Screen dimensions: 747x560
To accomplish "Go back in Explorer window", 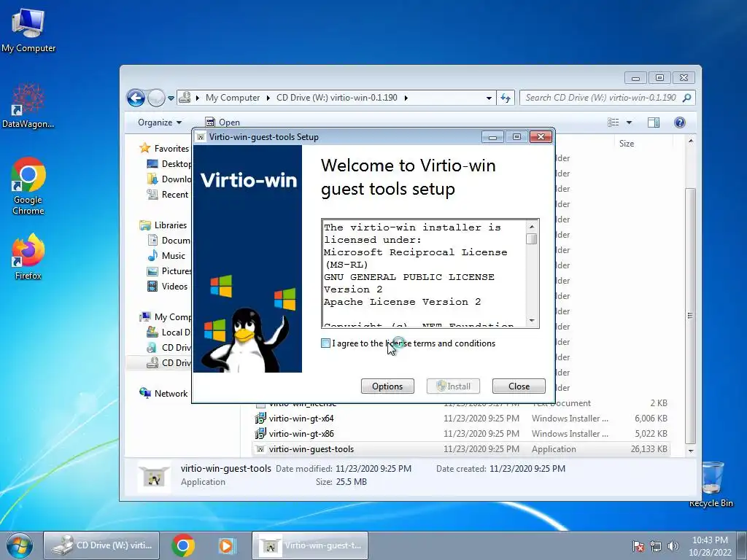I will tap(136, 98).
